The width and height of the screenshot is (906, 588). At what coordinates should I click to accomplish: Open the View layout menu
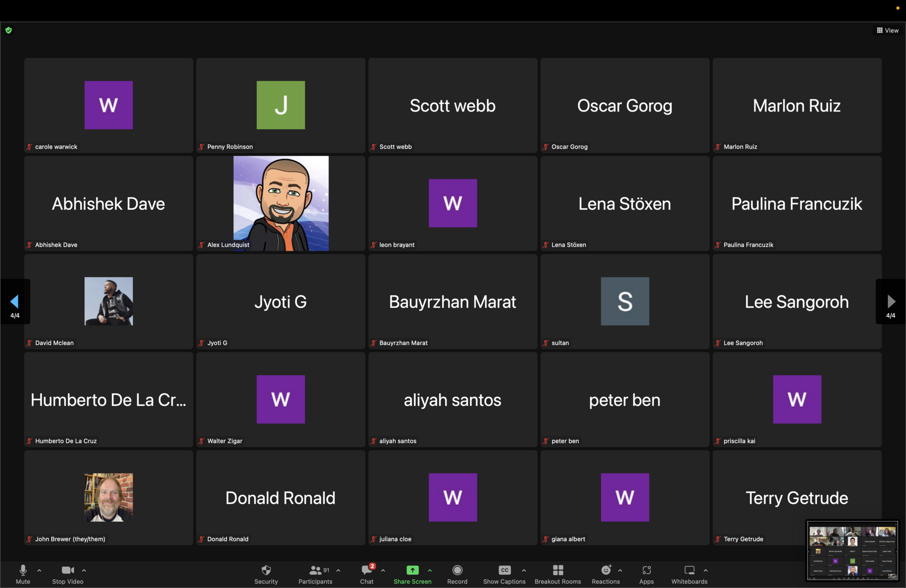[888, 30]
